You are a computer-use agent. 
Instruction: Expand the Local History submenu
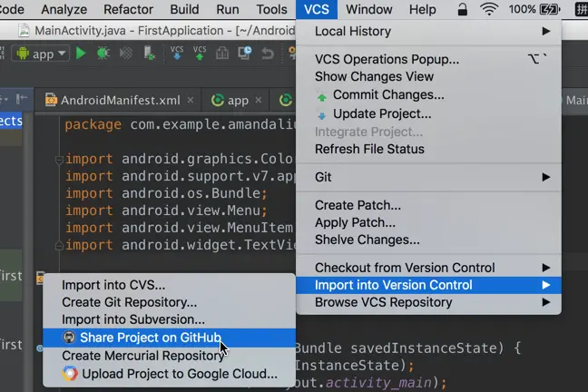(x=546, y=31)
